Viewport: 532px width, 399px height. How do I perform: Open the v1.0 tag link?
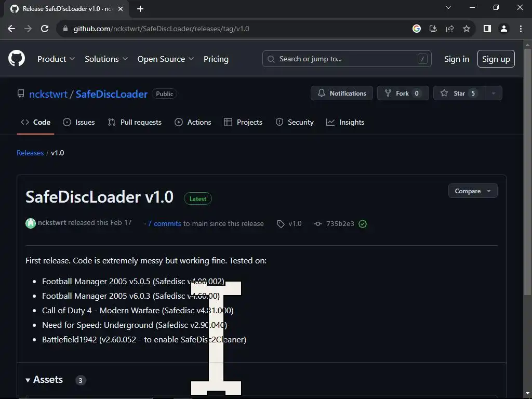295,223
